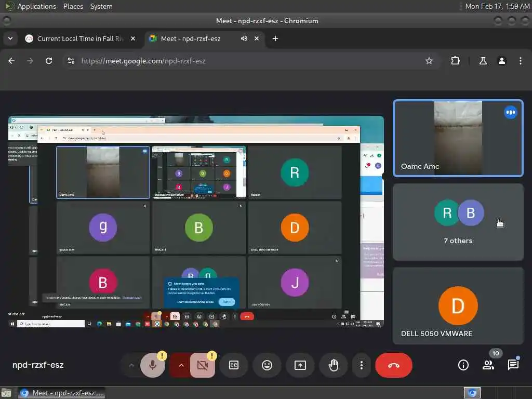Open the 7 others participants tile
Screen dimensions: 532x399
(458, 222)
